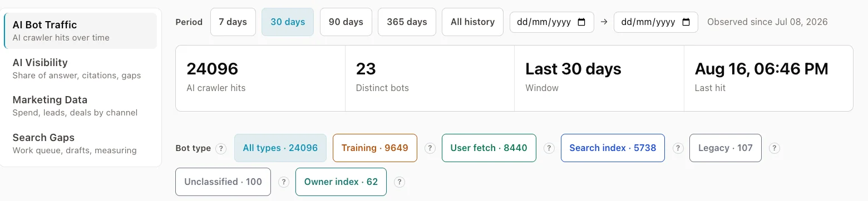The image size is (868, 201).
Task: Select the 90 days period
Action: click(346, 22)
